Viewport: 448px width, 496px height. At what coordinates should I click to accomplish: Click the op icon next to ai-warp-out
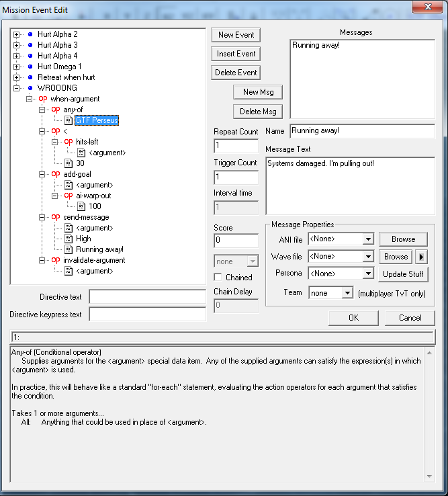click(69, 196)
